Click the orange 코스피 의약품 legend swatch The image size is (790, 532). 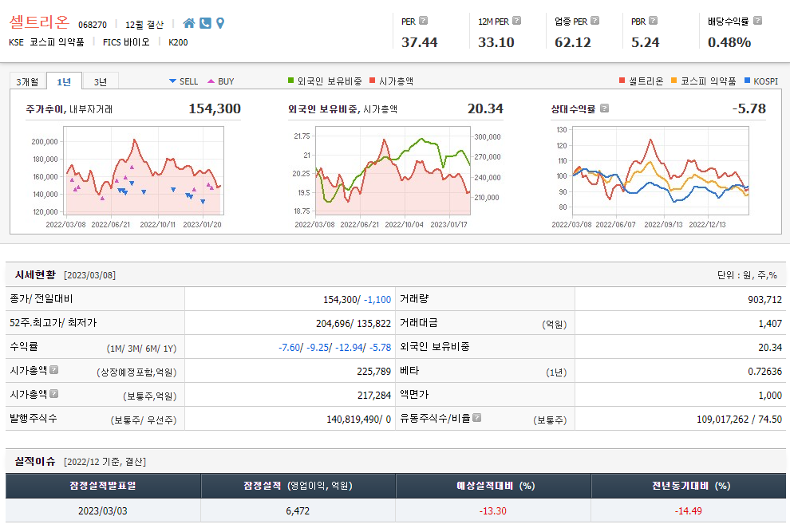(673, 81)
